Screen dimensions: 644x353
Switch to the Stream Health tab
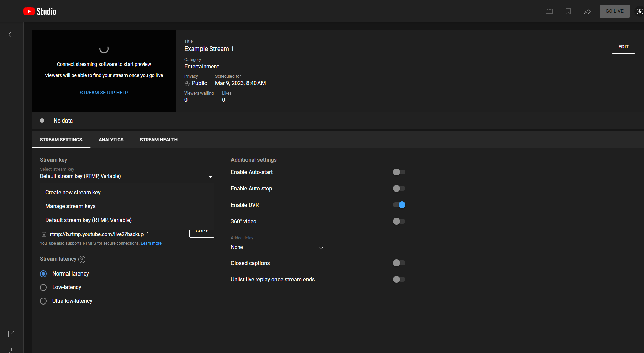pyautogui.click(x=159, y=140)
